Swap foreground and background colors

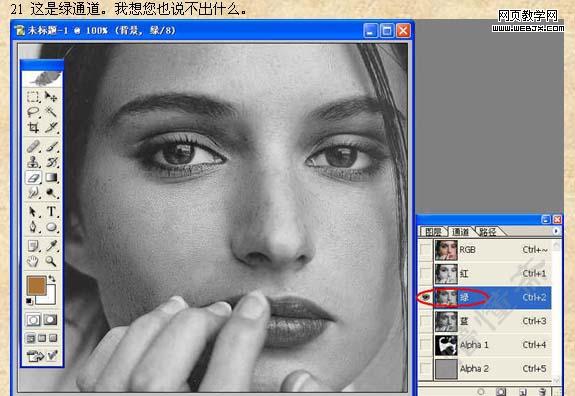pos(52,278)
